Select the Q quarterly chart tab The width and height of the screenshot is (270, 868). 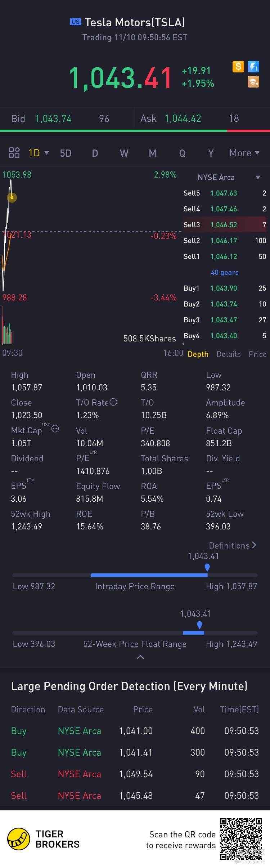pos(182,153)
